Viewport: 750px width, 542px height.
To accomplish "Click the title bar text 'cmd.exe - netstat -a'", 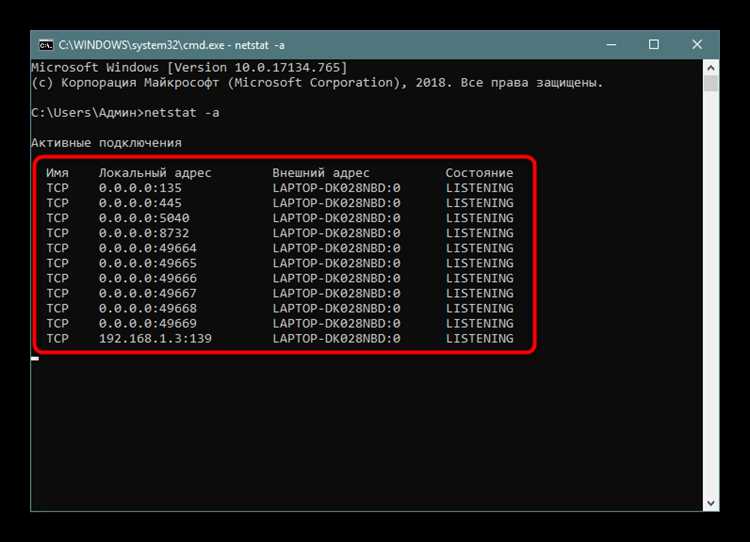I will pos(172,45).
